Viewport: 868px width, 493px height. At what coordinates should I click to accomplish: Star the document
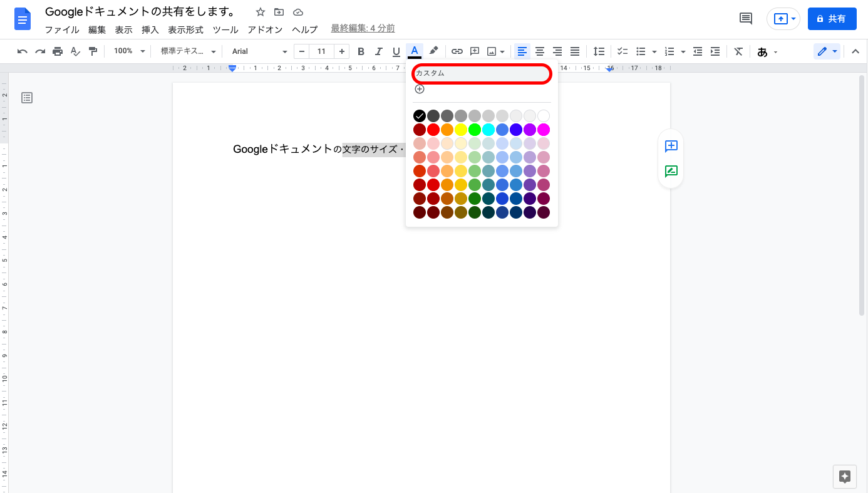[261, 12]
